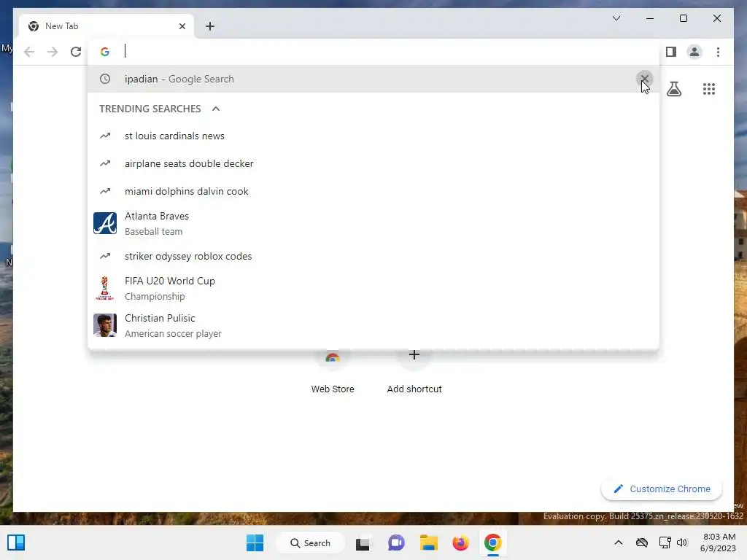The image size is (747, 560).
Task: Select the New Tab tab
Action: 107,26
